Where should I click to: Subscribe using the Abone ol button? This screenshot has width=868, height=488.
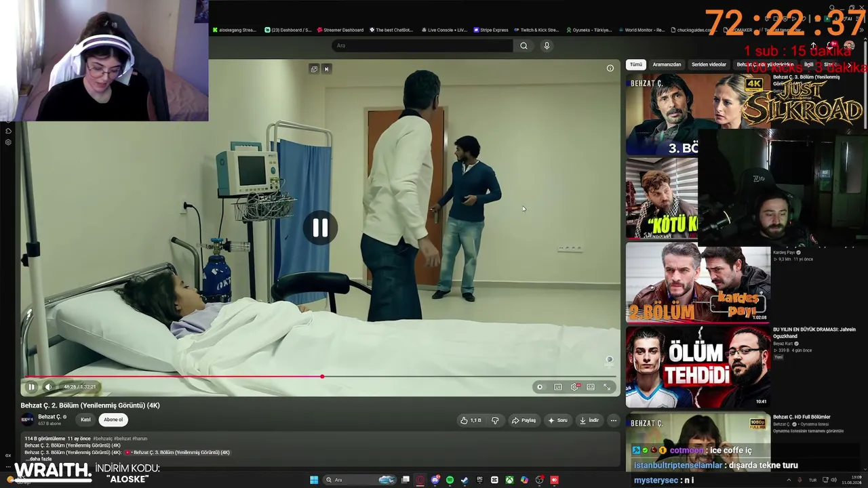[x=113, y=420]
